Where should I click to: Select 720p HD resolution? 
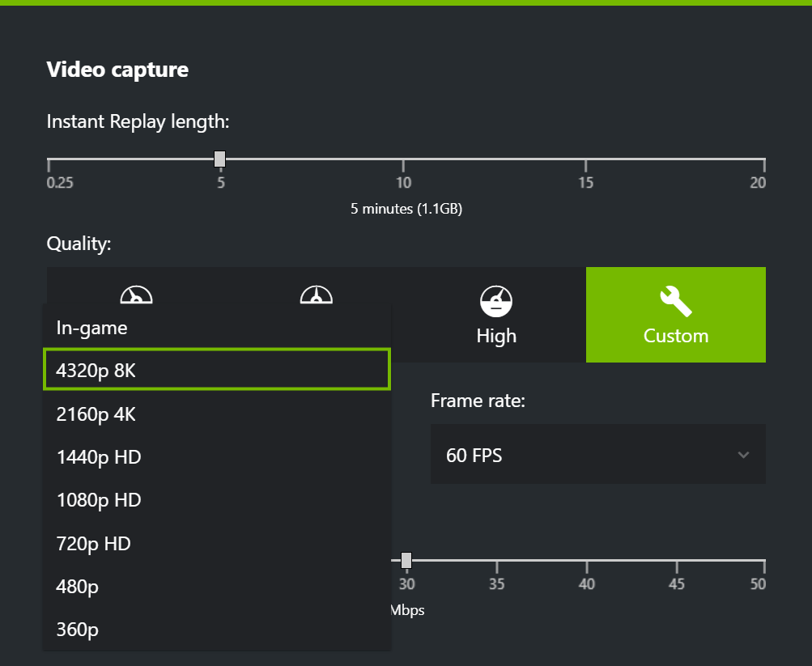(x=217, y=543)
